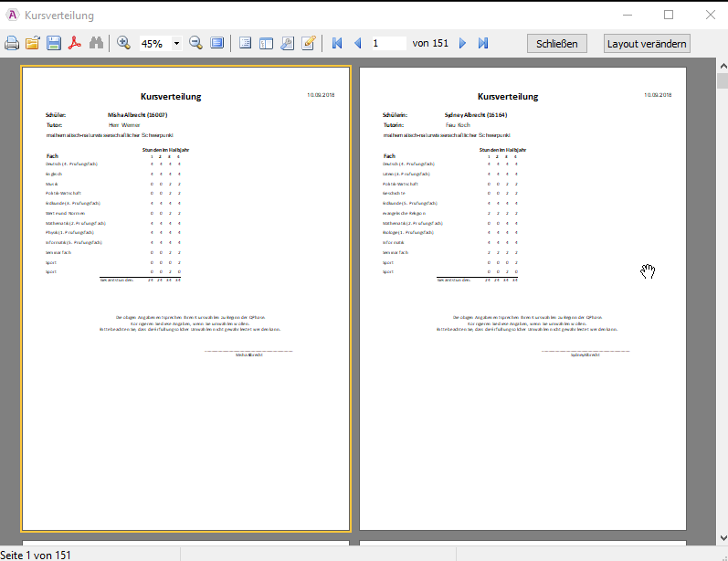This screenshot has height=561, width=728.
Task: Click the page number input field
Action: click(x=388, y=44)
